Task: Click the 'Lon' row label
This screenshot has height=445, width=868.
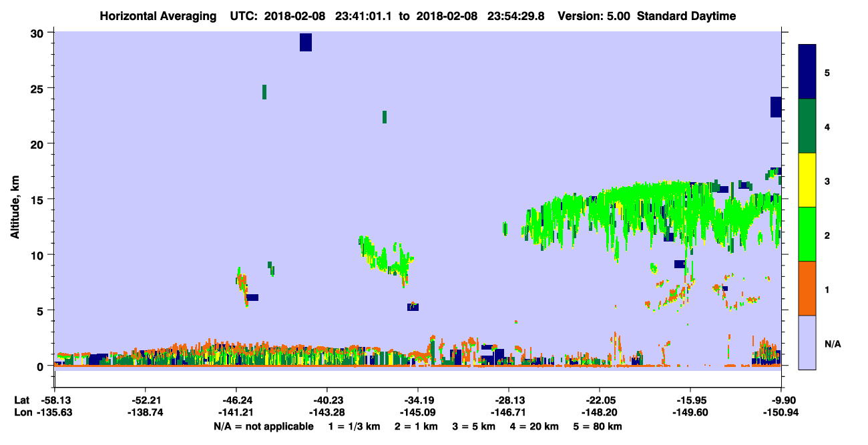Action: click(x=23, y=412)
